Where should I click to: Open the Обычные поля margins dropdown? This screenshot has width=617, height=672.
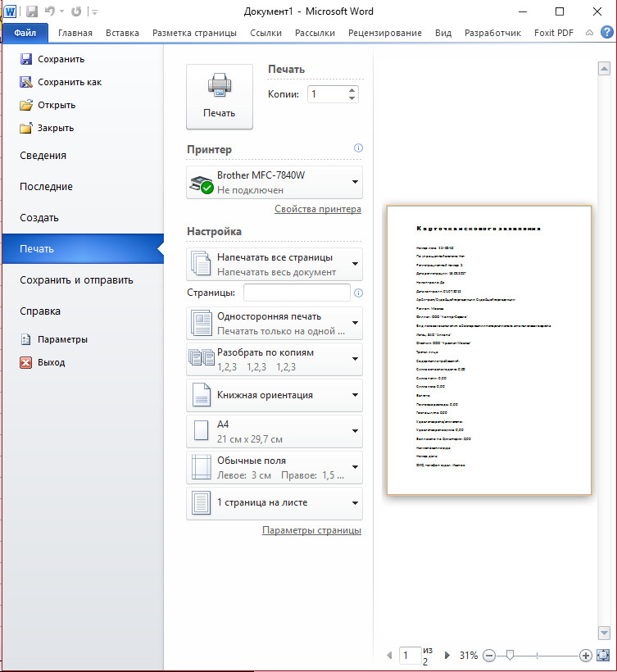(274, 468)
